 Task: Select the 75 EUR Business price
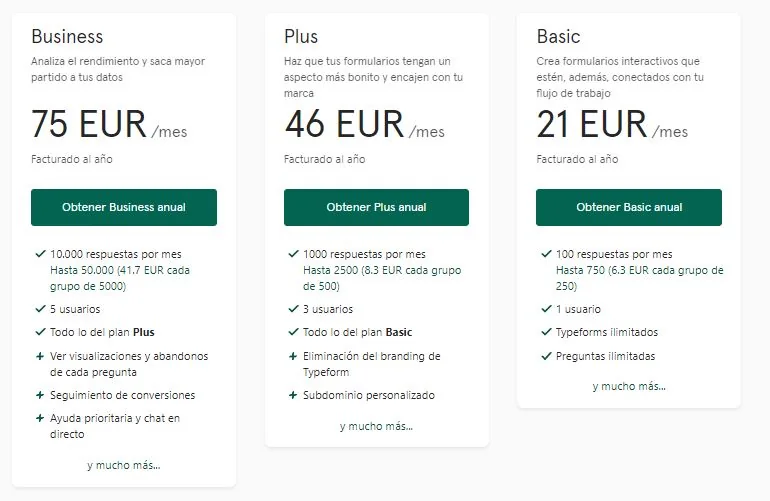pyautogui.click(x=88, y=125)
